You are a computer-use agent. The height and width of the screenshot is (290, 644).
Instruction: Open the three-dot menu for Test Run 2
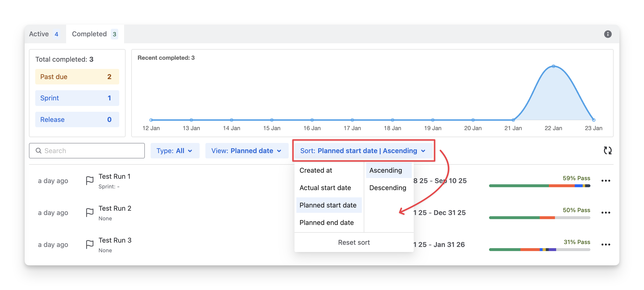coord(605,213)
